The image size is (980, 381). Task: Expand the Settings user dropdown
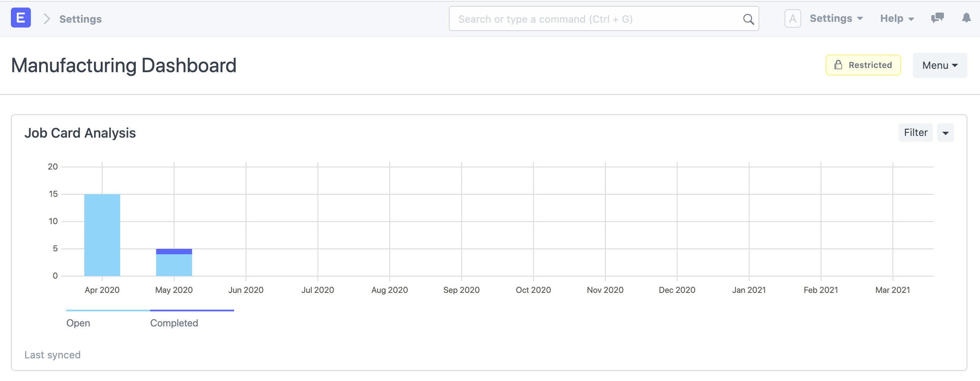pyautogui.click(x=836, y=18)
